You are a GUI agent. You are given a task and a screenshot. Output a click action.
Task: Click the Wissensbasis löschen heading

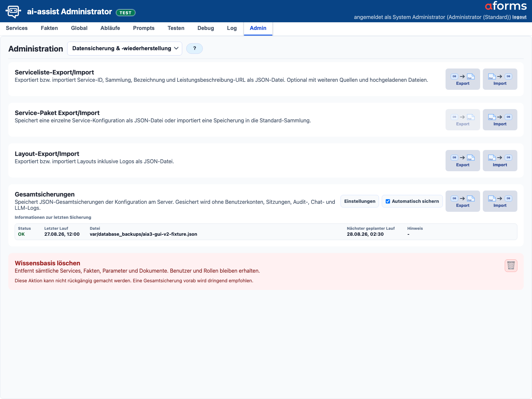[x=47, y=263]
